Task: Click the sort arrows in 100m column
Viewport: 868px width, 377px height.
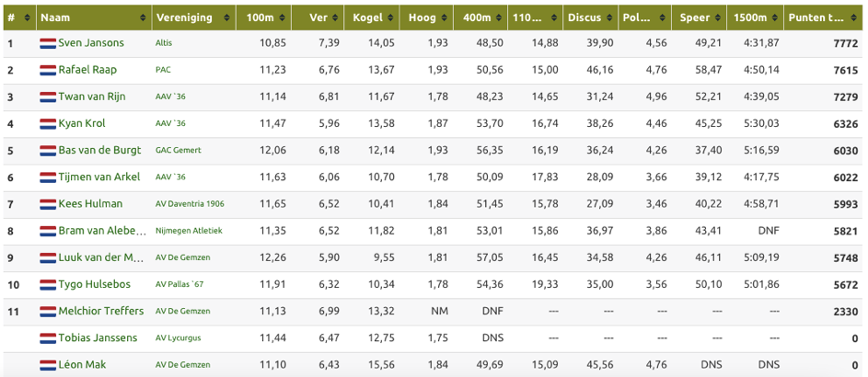Action: pos(283,17)
